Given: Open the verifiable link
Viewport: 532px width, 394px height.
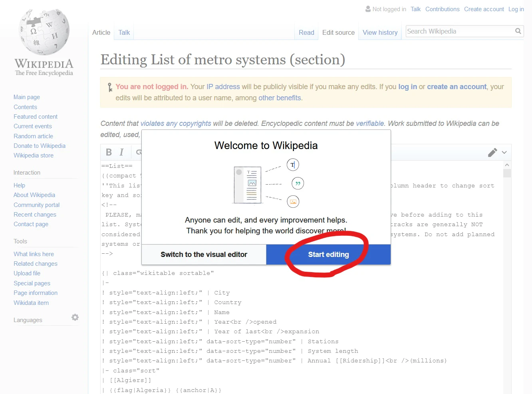Looking at the screenshot, I should [x=370, y=123].
